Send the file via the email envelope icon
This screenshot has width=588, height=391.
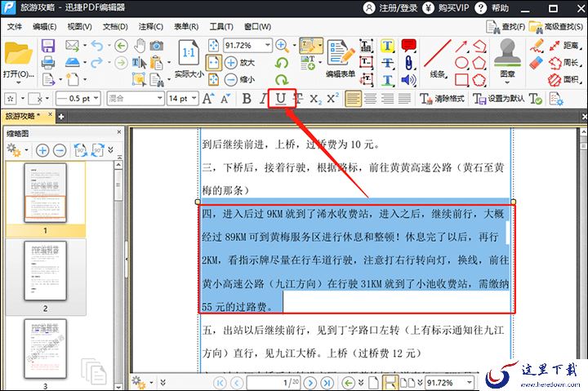[x=73, y=46]
